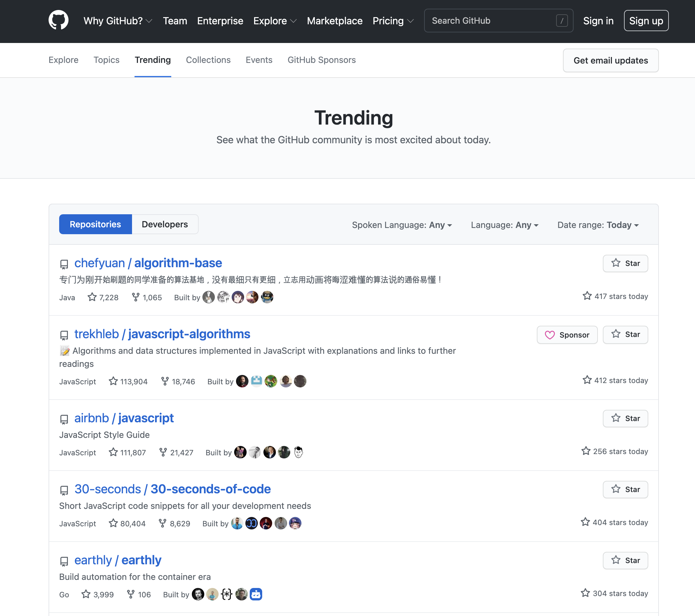
Task: Click fork icon for 30-seconds-of-code
Action: coord(163,523)
